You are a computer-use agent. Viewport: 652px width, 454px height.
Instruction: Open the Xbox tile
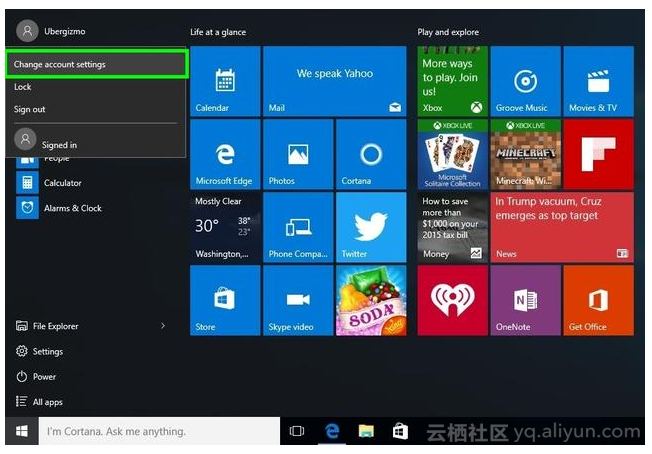pos(452,81)
